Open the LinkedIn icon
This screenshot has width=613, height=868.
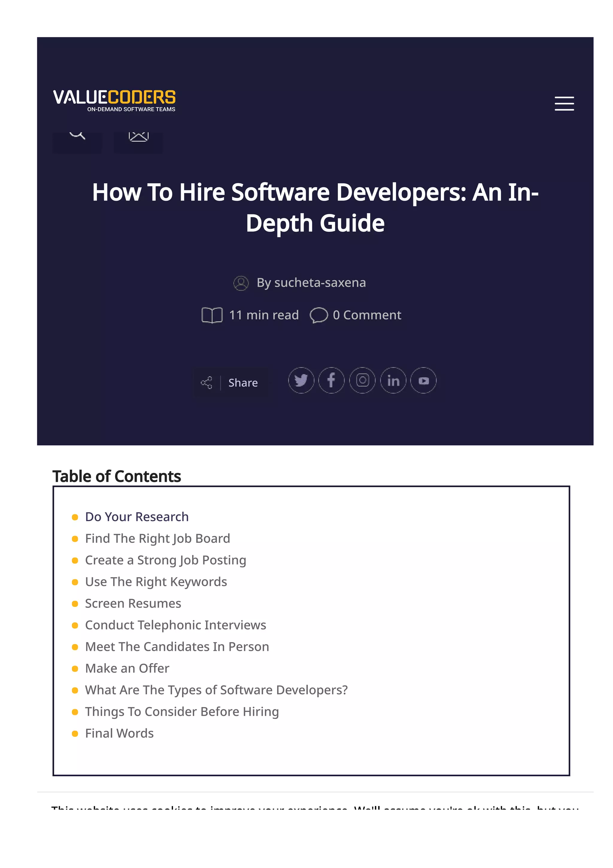393,380
